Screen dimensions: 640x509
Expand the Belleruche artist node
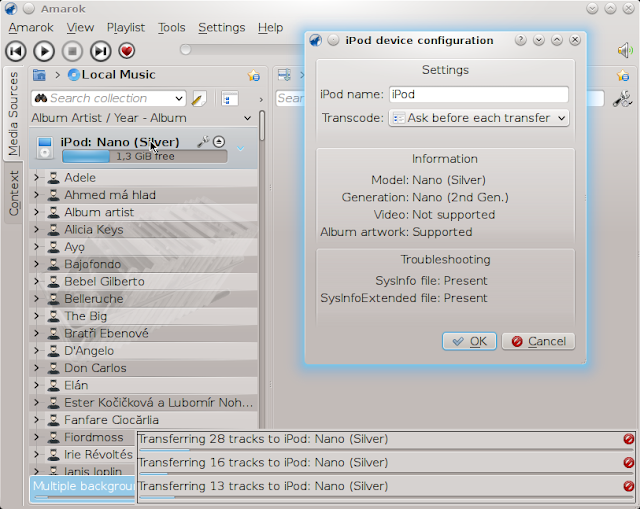coord(37,298)
